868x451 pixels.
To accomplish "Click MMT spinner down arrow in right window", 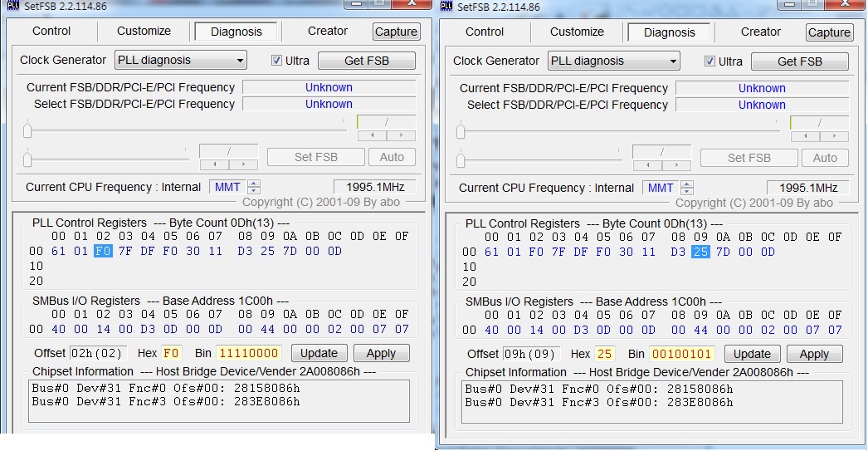I will [686, 191].
